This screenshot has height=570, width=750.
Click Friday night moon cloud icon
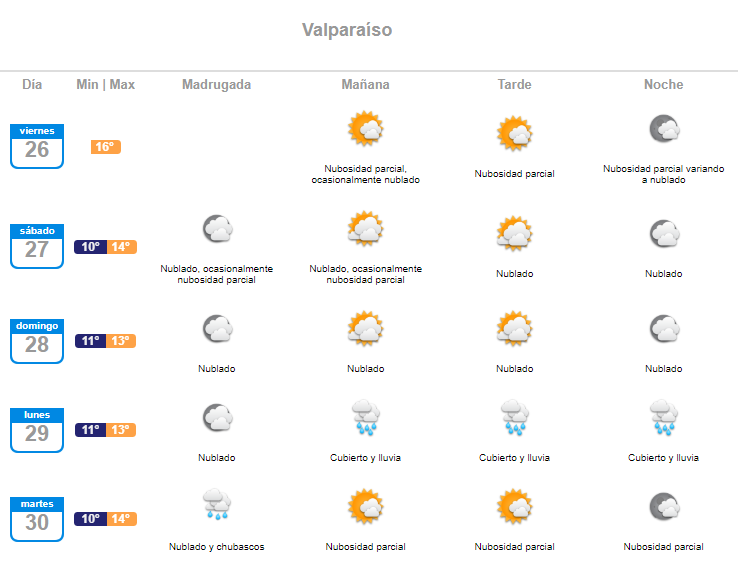point(663,129)
